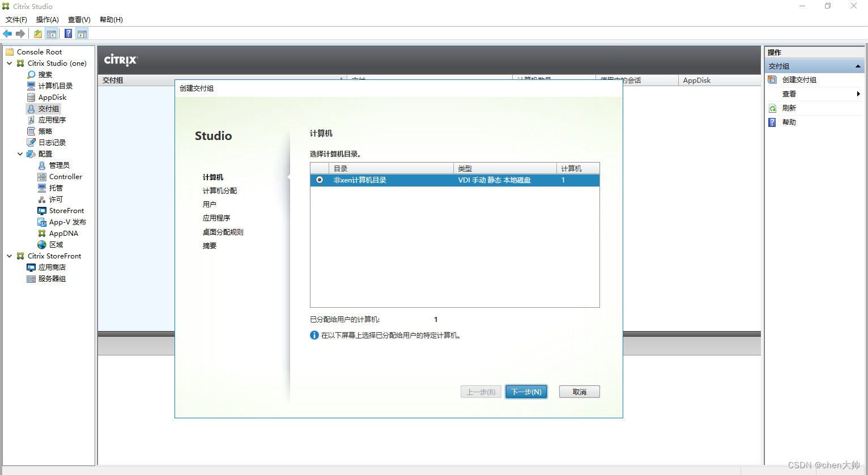Select the 日志记录 icon in tree
The image size is (868, 475).
tap(31, 142)
